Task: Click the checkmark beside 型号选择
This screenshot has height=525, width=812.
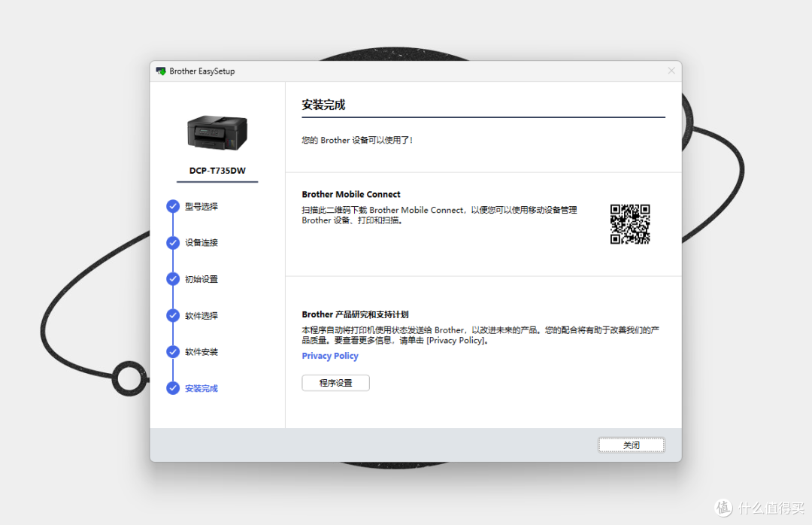Action: [x=173, y=206]
